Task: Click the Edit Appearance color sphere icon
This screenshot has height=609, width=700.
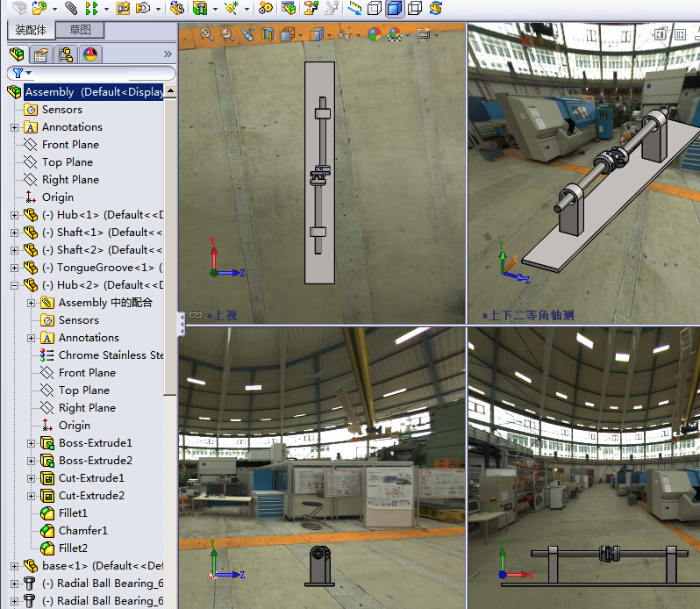Action: point(375,34)
